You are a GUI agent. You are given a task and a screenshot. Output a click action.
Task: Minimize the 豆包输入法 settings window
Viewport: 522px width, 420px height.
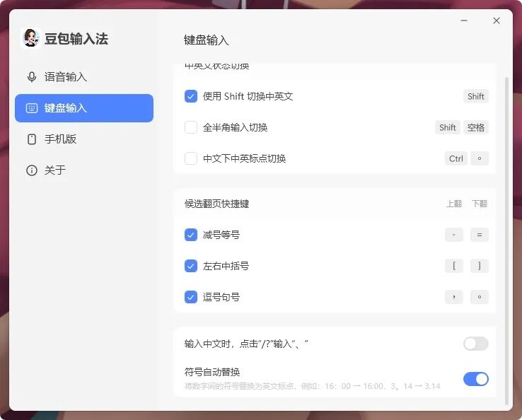(464, 21)
